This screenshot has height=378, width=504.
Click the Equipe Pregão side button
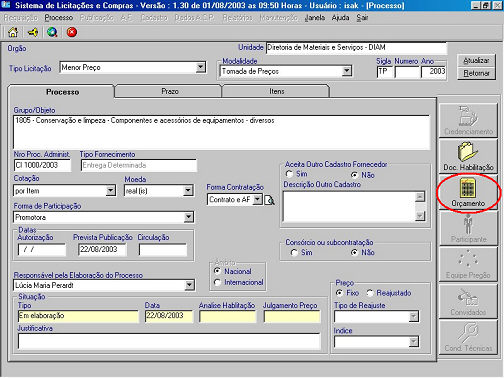[x=468, y=264]
